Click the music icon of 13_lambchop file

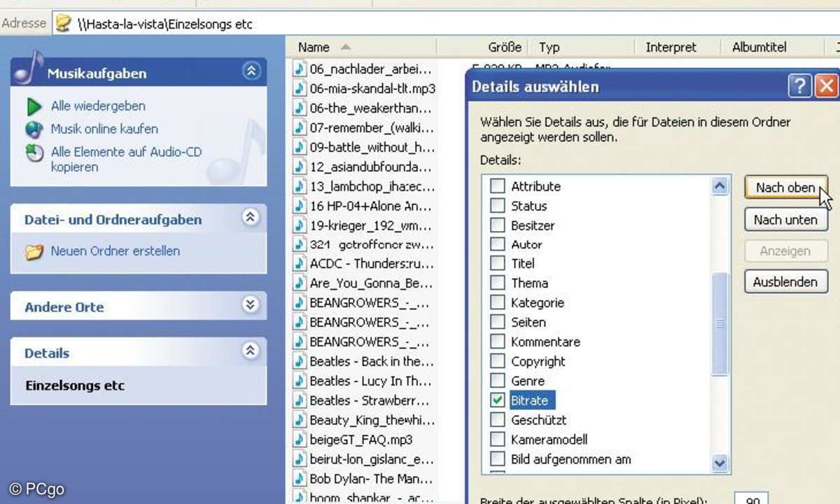tap(300, 186)
